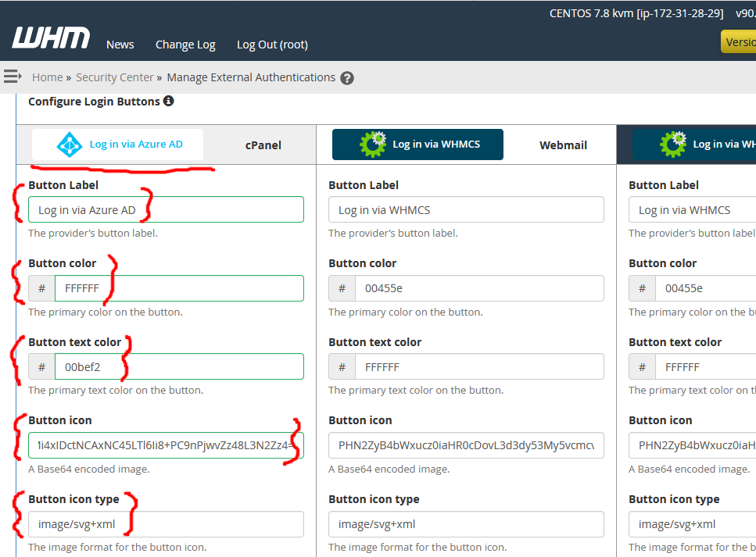Click the Azure AD diamond icon
The image size is (756, 557).
click(x=70, y=144)
